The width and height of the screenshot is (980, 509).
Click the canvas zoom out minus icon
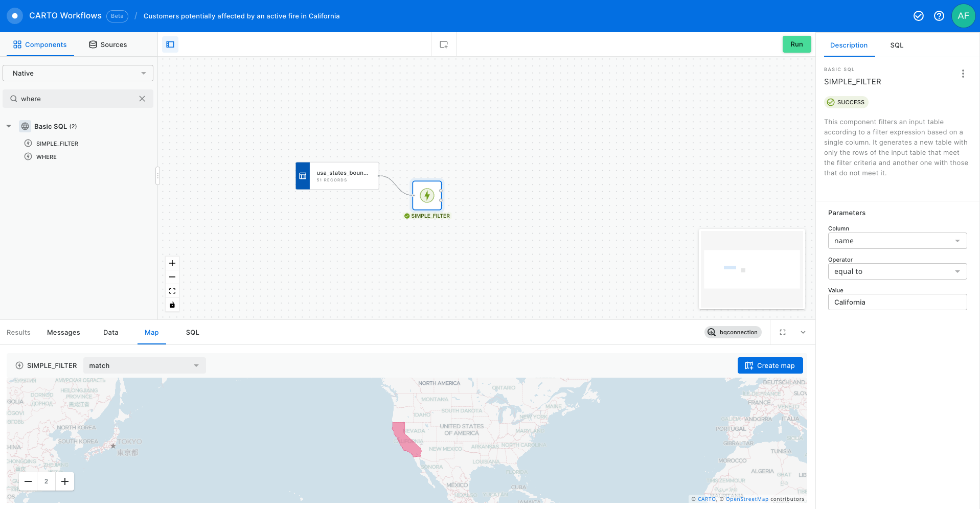[x=172, y=277]
